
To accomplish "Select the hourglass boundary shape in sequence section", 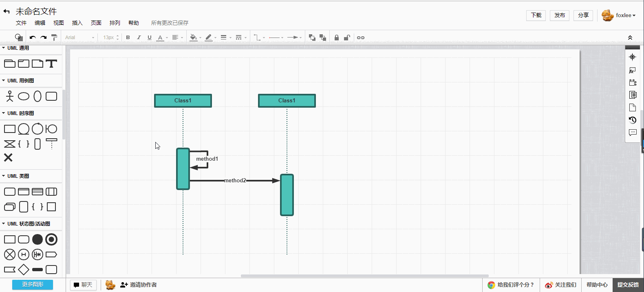I will [10, 144].
